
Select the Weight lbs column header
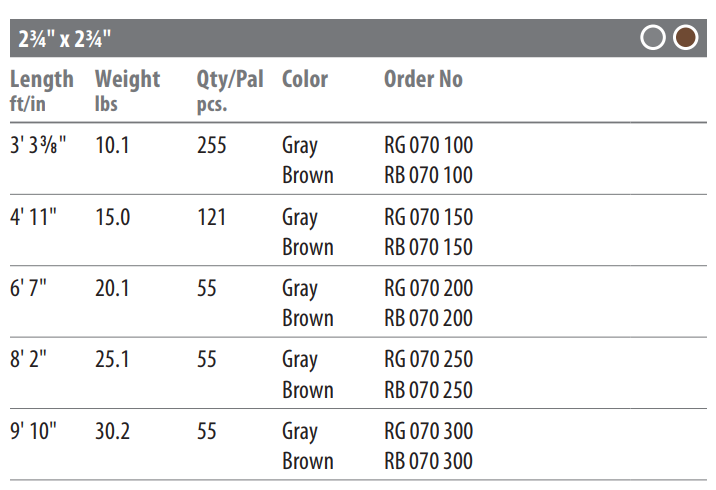click(127, 91)
